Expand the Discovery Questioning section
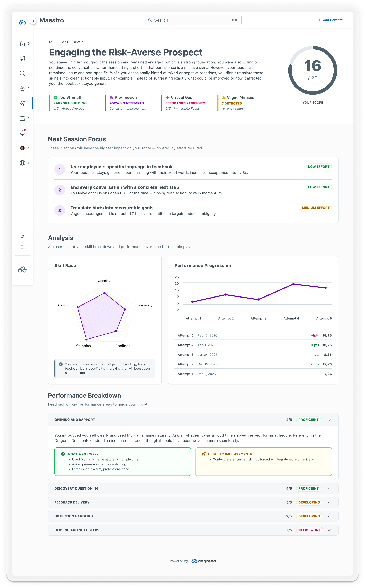Viewport: 365px width, 588px height. 329,489
